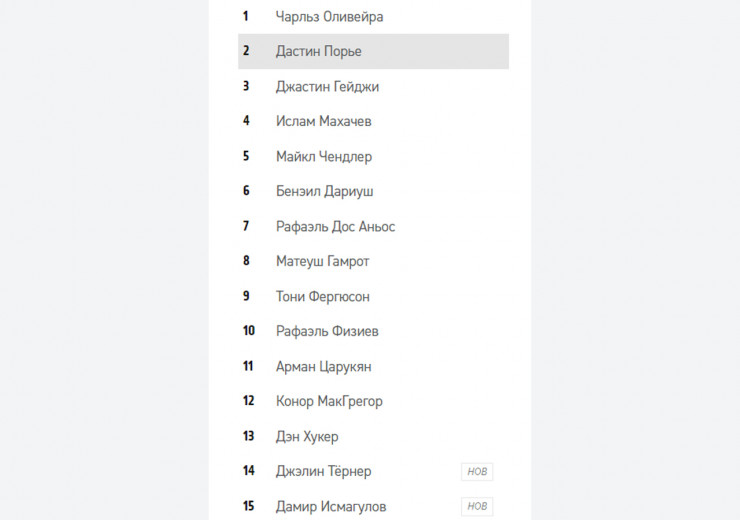Select Майкл Чендлер entry
This screenshot has height=520, width=740.
pos(324,156)
